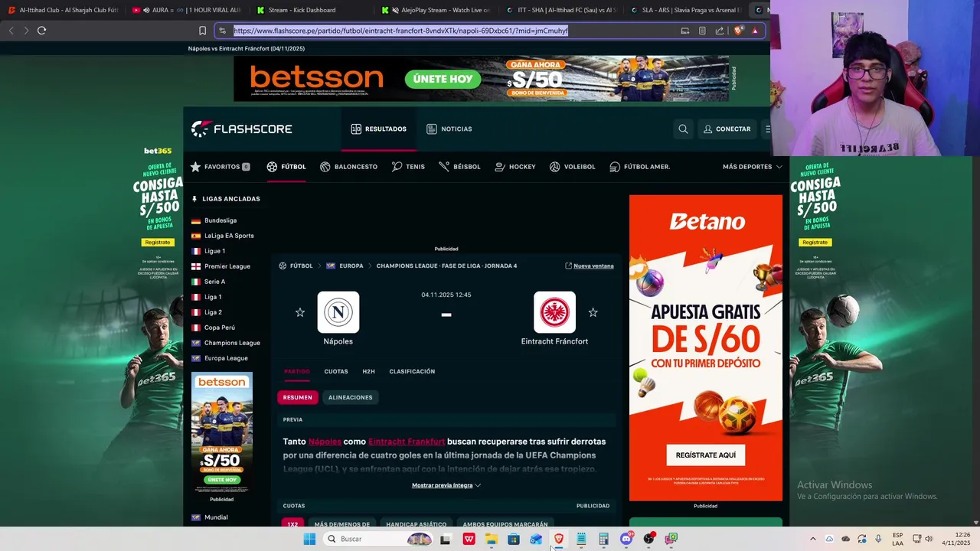Open LaLiga EA Sports in pinned leagues
Screen dimensions: 980x551
pos(229,236)
